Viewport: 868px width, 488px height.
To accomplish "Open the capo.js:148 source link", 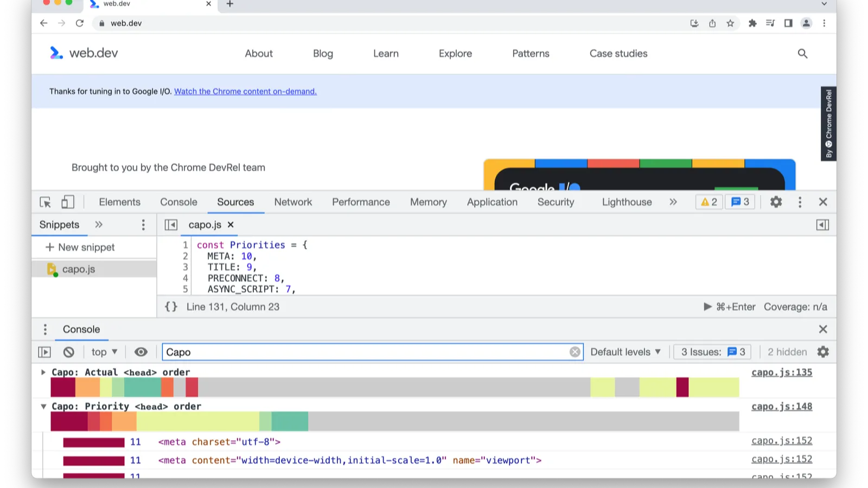I will pos(782,407).
